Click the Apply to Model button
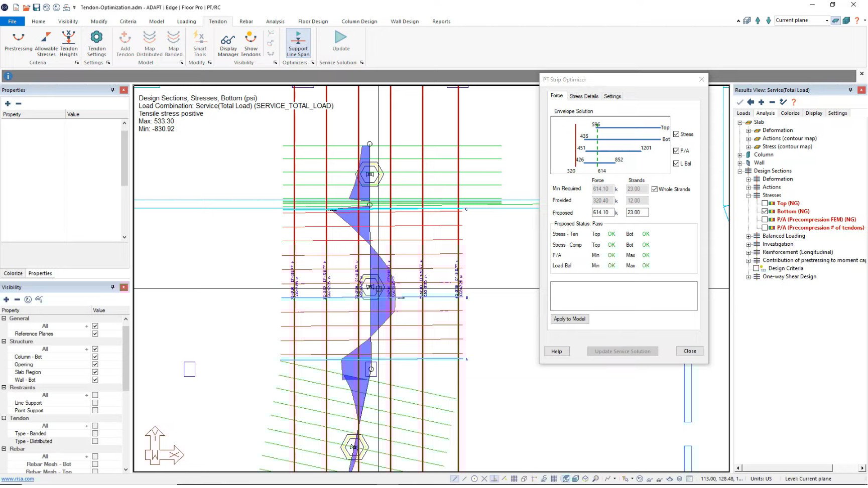This screenshot has width=868, height=488. pos(569,318)
